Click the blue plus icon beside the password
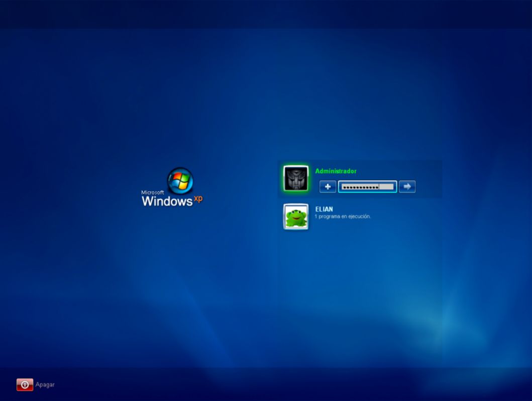 pos(327,186)
